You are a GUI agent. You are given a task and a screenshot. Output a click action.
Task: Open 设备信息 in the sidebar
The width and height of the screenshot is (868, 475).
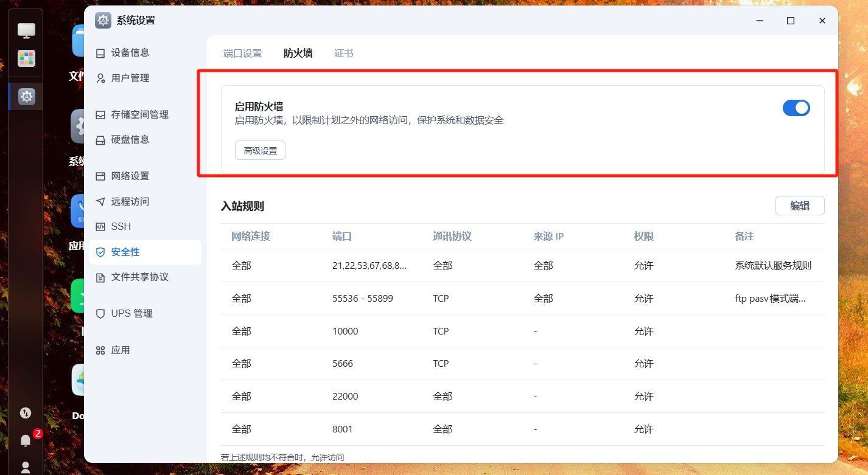[145, 53]
